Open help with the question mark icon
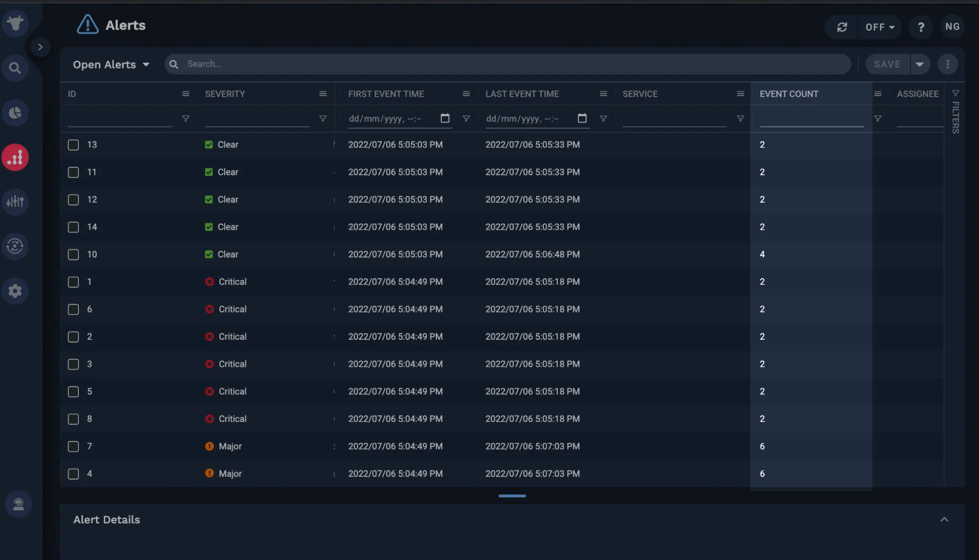The height and width of the screenshot is (560, 979). pos(921,27)
